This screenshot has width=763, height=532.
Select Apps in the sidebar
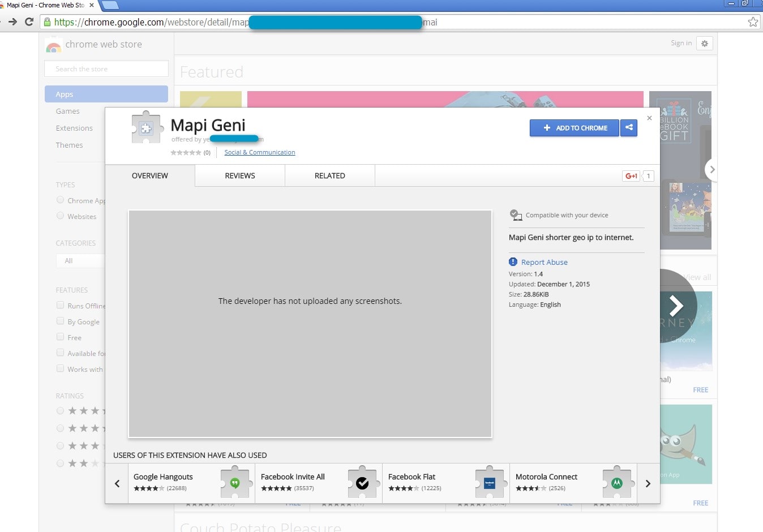point(106,94)
